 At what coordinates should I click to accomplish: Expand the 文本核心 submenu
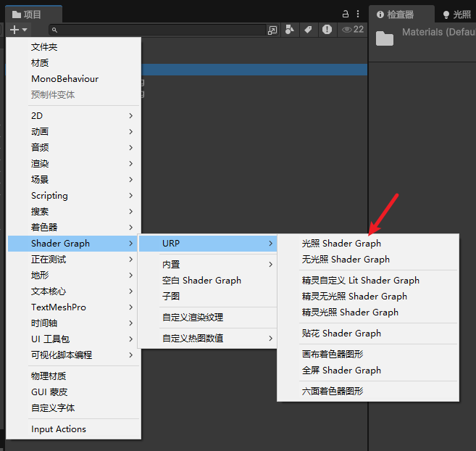73,291
